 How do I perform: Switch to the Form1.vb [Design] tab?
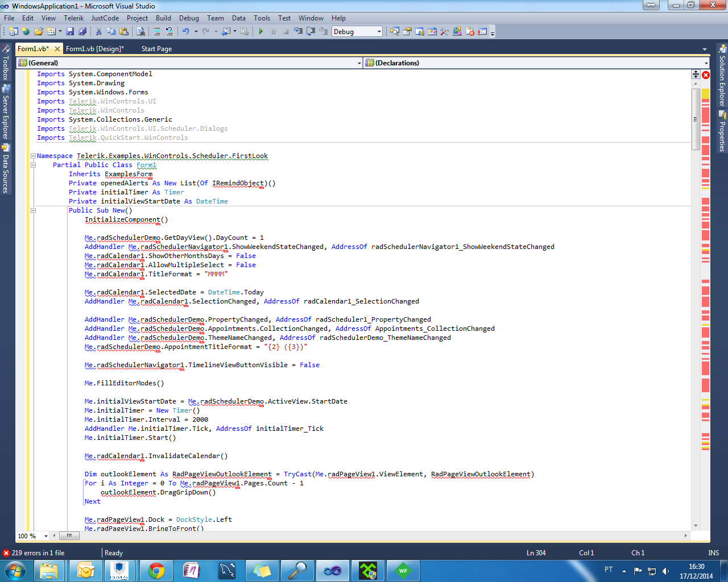pos(94,49)
